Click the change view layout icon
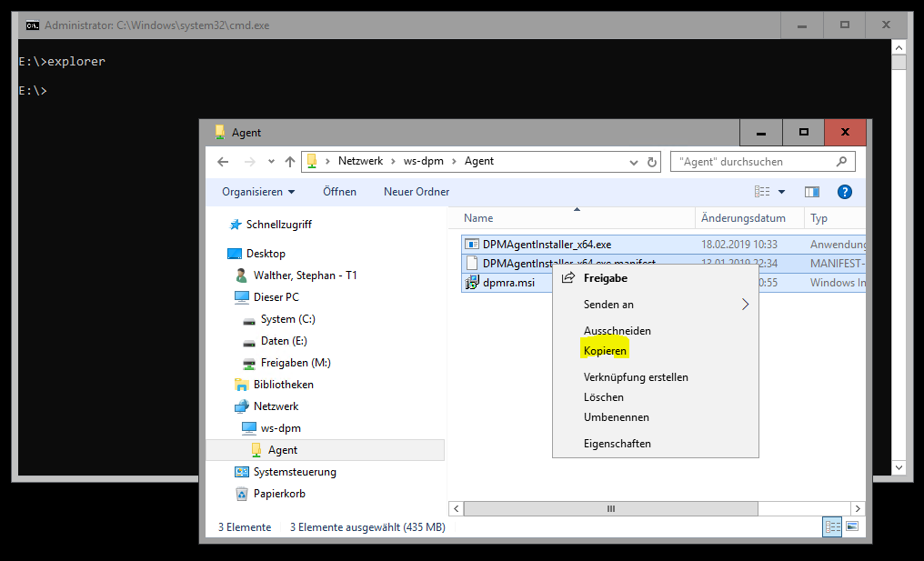Screen dimensions: 924x561 click(x=762, y=192)
